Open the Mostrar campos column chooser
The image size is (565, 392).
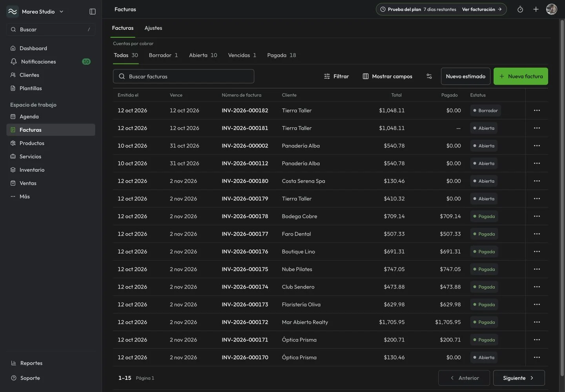(x=387, y=76)
